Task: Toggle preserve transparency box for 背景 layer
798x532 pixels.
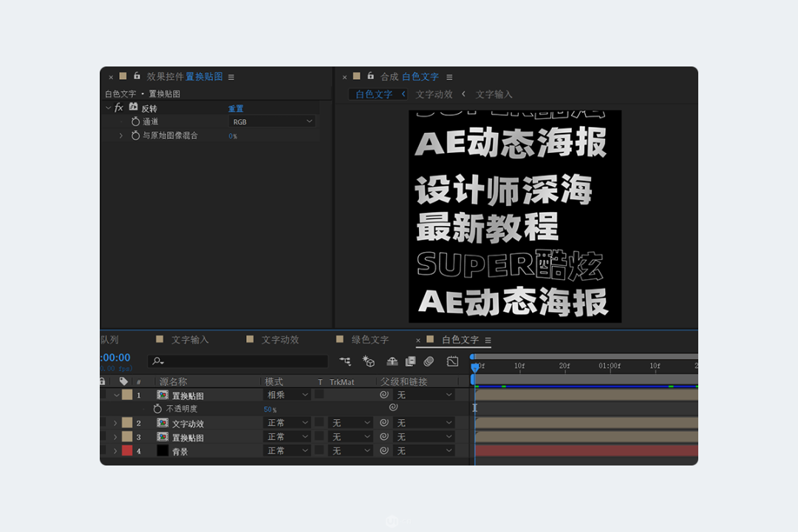Action: coord(319,450)
